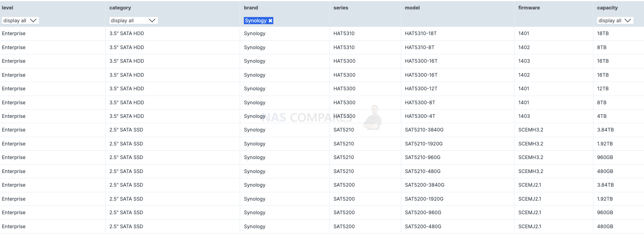The height and width of the screenshot is (235, 644).
Task: Click the firmware column header
Action: (529, 8)
